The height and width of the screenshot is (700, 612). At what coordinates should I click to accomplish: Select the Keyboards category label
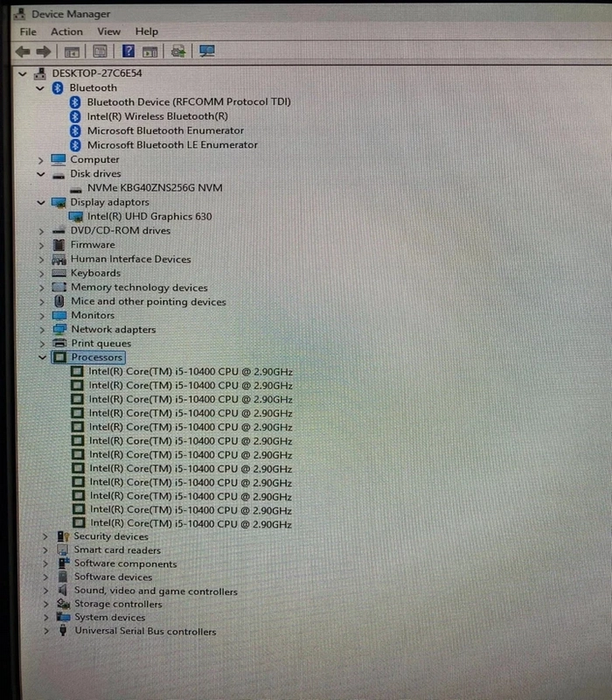click(96, 273)
